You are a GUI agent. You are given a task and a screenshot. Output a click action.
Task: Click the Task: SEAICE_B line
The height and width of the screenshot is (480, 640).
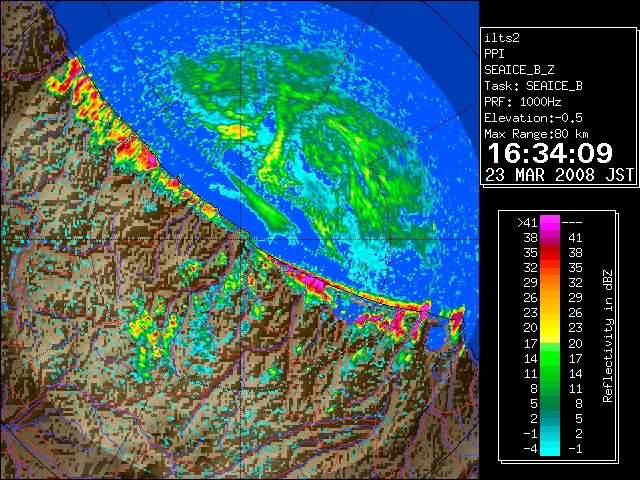pyautogui.click(x=533, y=86)
